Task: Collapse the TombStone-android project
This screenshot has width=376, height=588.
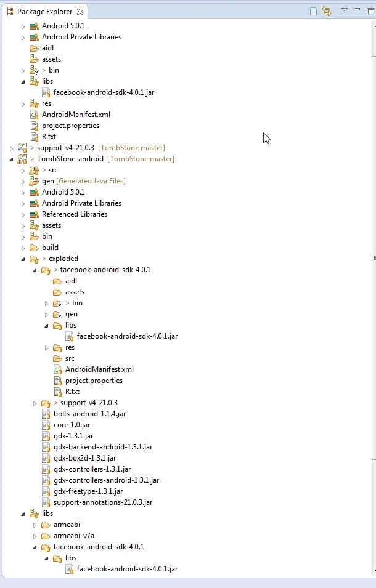Action: (x=11, y=159)
